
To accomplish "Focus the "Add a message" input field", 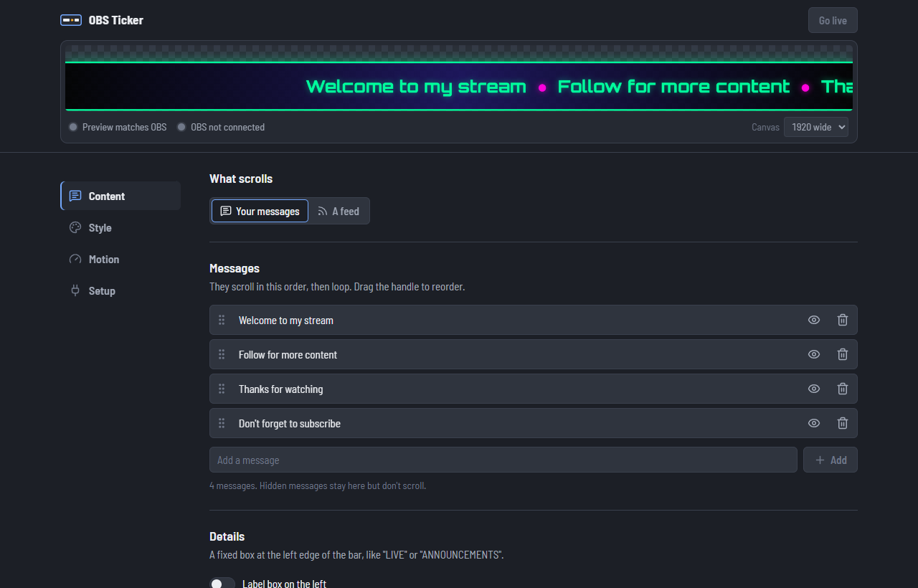I will click(x=503, y=460).
